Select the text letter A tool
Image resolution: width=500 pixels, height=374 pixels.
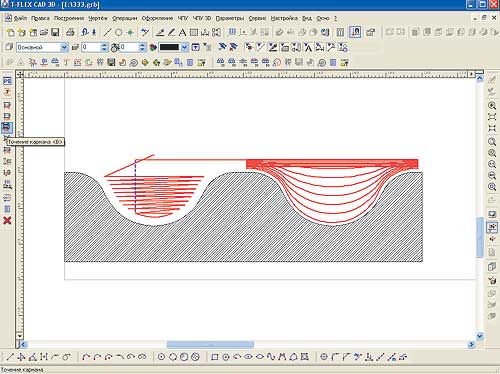(182, 32)
